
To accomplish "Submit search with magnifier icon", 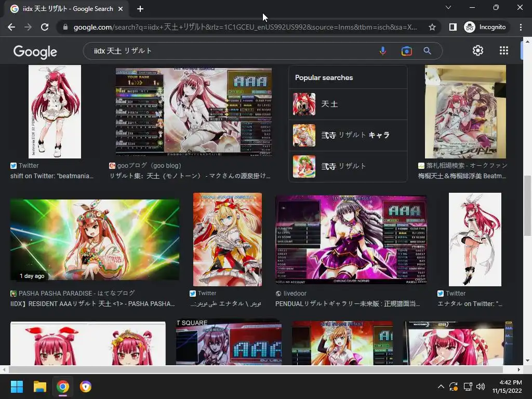I will (x=427, y=51).
